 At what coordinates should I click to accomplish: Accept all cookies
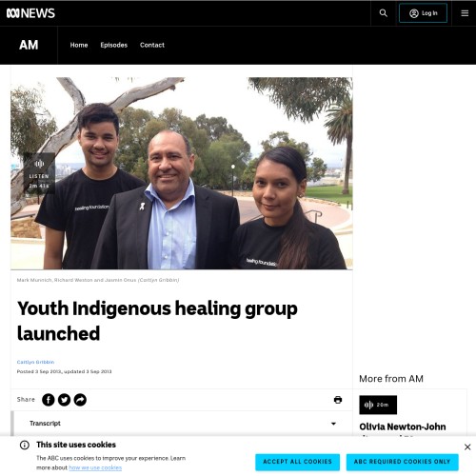[x=297, y=462]
